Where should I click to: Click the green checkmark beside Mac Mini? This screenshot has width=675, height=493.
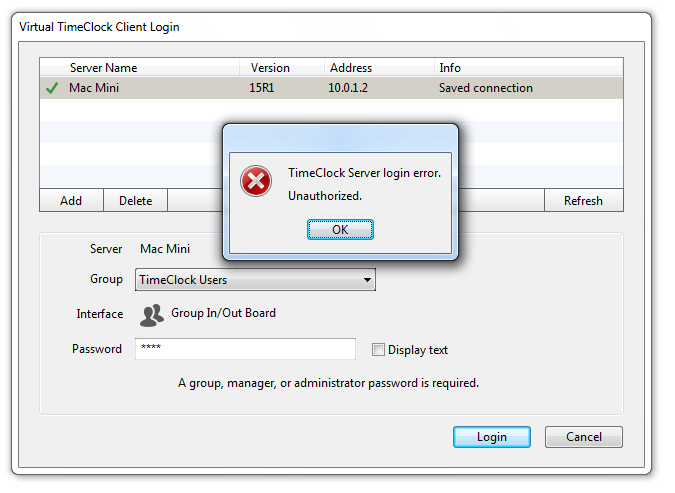coord(53,89)
